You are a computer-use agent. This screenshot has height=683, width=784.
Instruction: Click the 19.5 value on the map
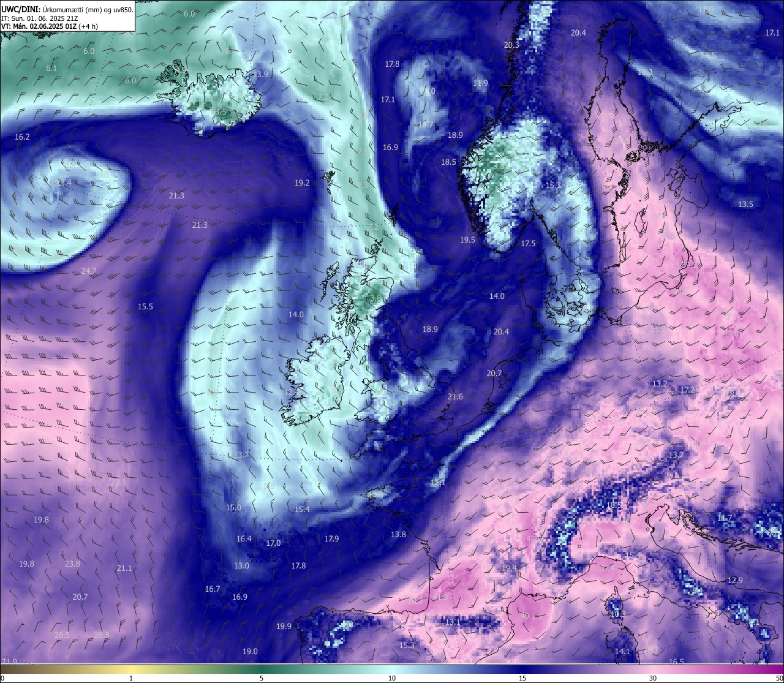coord(468,240)
